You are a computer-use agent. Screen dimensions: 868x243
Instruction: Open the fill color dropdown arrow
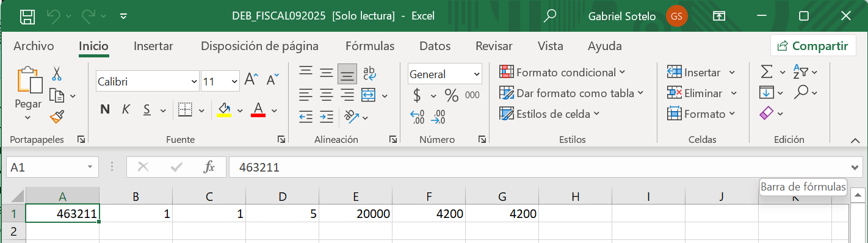pyautogui.click(x=240, y=111)
